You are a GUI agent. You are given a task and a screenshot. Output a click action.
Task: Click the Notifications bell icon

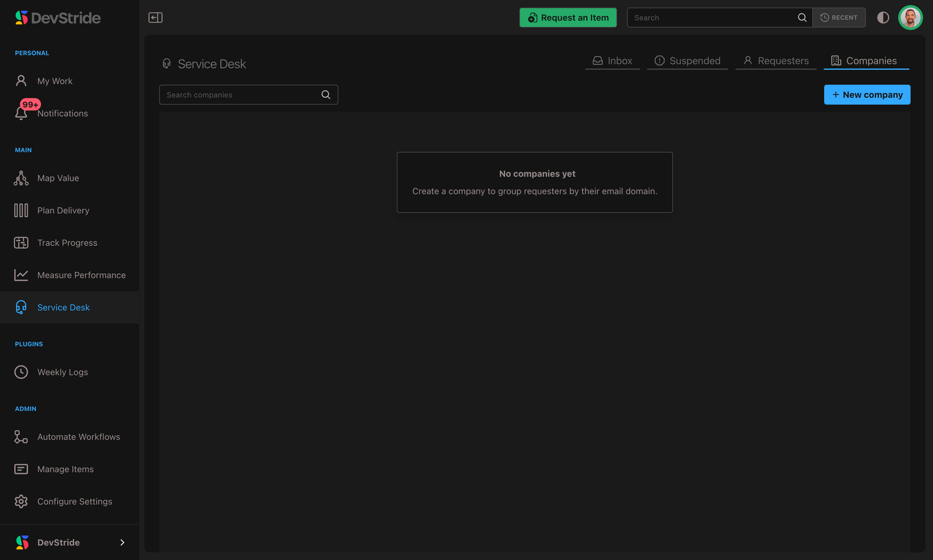pyautogui.click(x=21, y=114)
